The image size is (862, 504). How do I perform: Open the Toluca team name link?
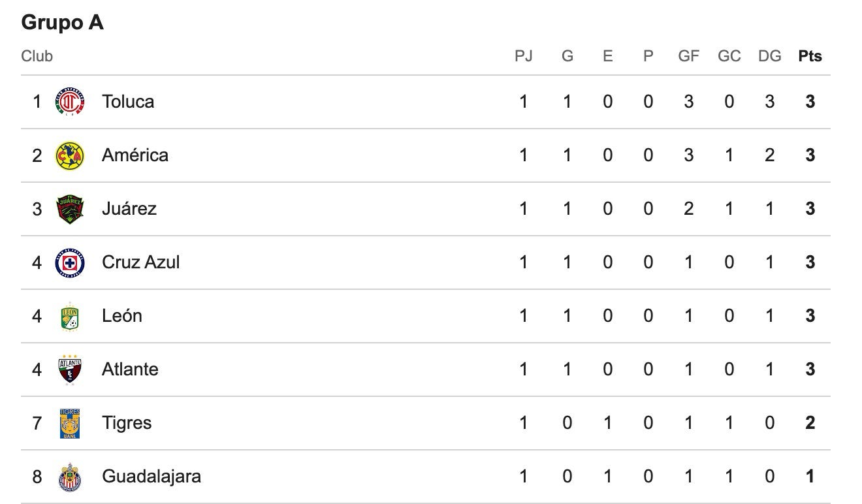click(128, 102)
